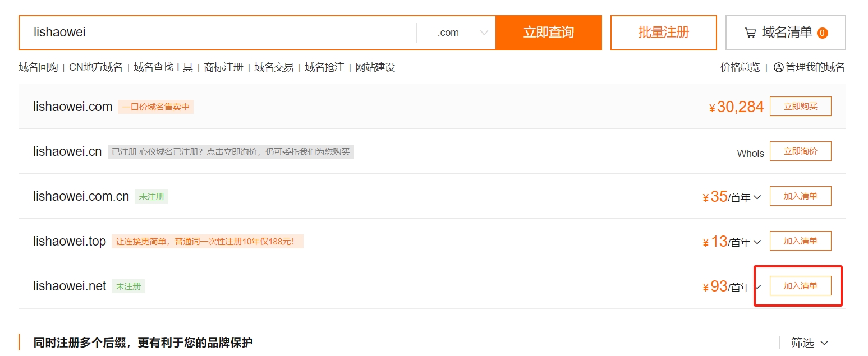Add lishaowei.net to the list
The image size is (868, 356).
[x=800, y=286]
